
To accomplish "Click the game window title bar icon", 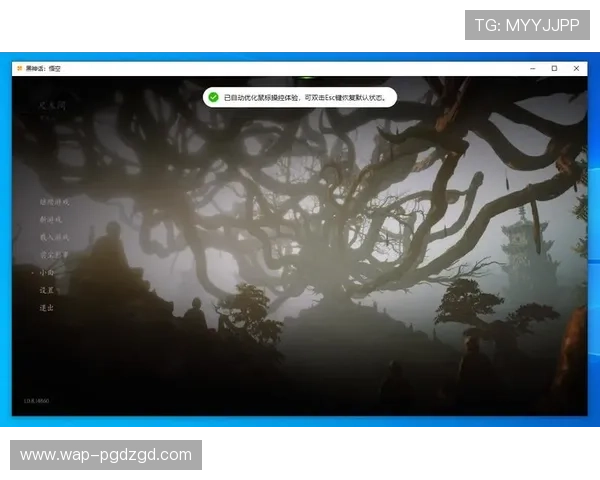I will click(20, 69).
